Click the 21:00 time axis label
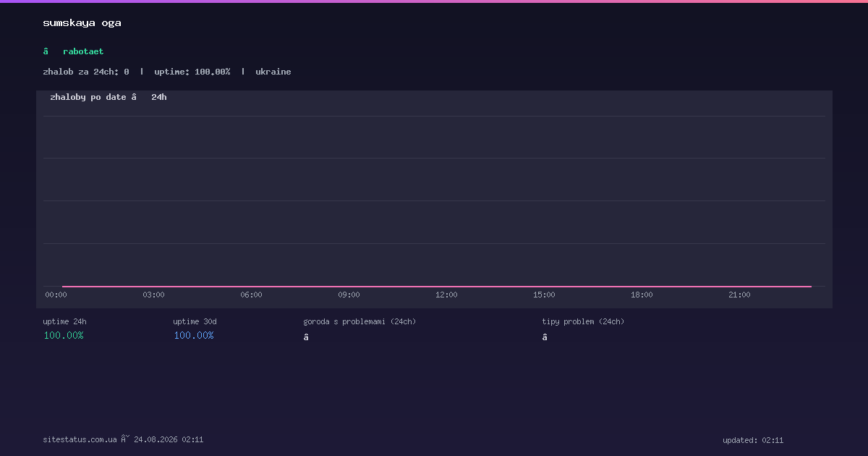Image resolution: width=868 pixels, height=456 pixels. point(739,295)
